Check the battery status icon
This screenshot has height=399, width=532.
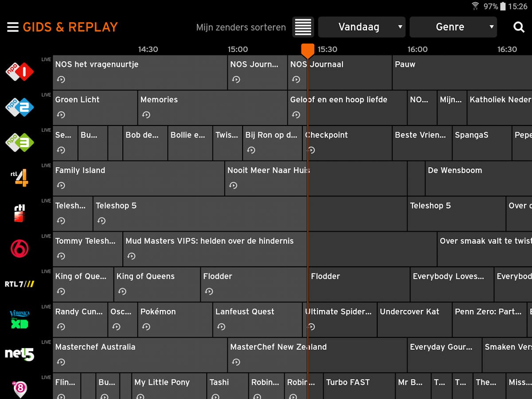coord(503,6)
